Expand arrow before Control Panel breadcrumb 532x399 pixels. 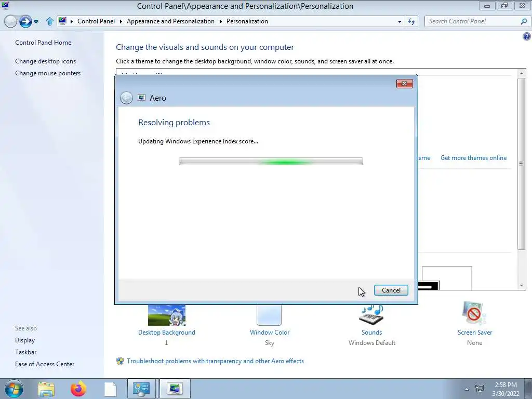72,21
